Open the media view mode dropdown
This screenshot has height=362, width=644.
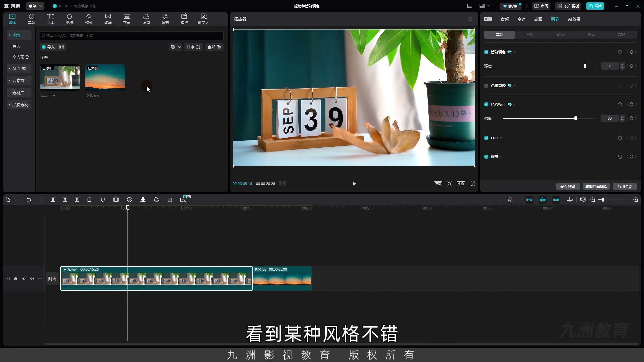click(175, 47)
